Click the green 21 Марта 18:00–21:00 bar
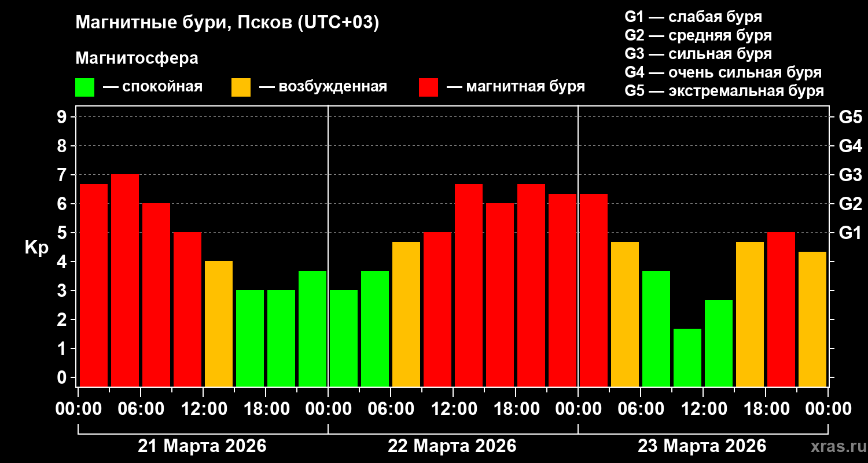The image size is (868, 463). [x=281, y=339]
